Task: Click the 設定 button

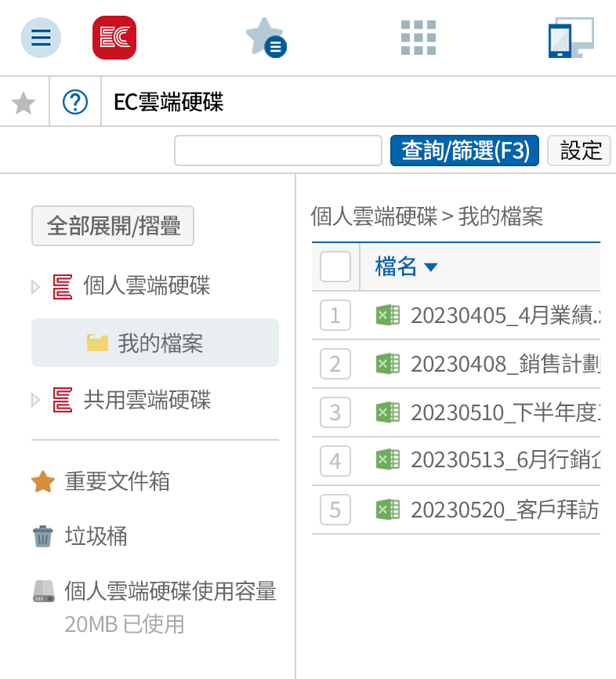Action: (x=579, y=151)
